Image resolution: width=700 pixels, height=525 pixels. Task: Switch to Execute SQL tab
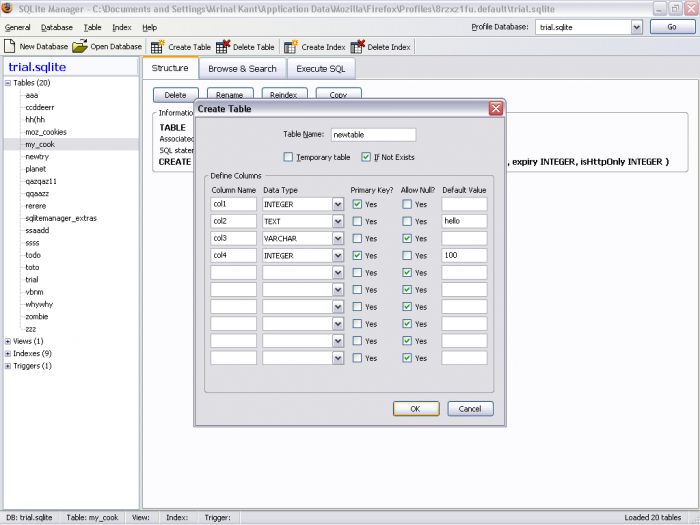(321, 69)
